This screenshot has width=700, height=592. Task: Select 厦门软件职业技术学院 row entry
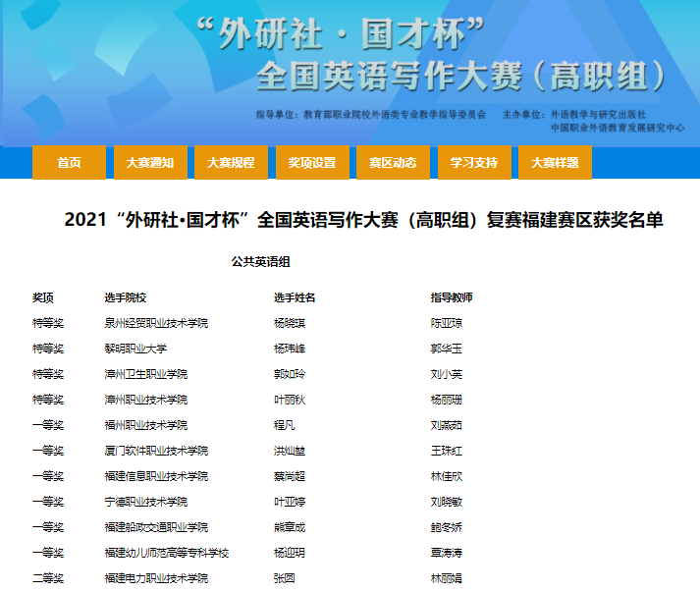point(156,451)
